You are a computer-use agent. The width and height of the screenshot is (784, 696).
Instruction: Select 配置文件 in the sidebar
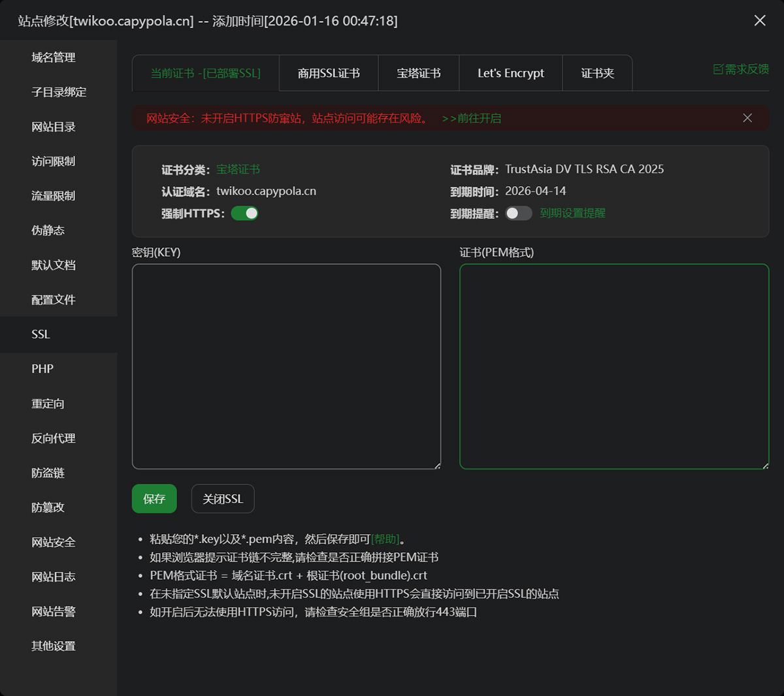[x=54, y=300]
